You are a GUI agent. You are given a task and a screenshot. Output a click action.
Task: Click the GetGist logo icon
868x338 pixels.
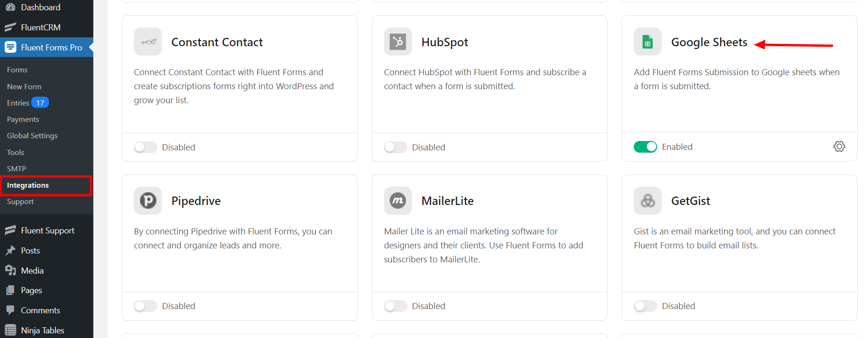point(647,201)
